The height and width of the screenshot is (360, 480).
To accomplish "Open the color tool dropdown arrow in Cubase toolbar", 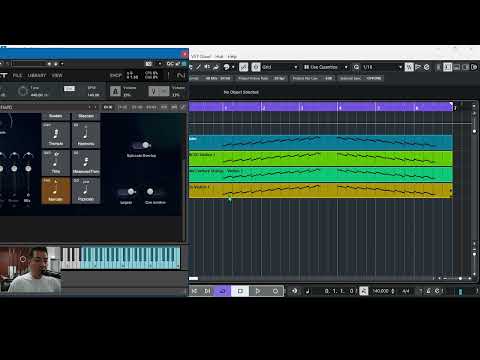I will pos(233,67).
